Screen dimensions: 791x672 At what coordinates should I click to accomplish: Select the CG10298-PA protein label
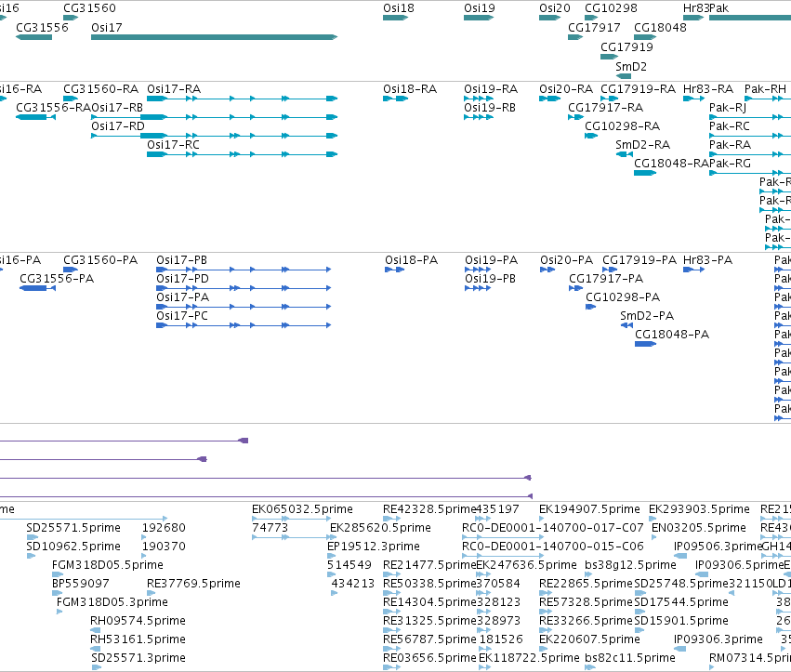coord(623,297)
